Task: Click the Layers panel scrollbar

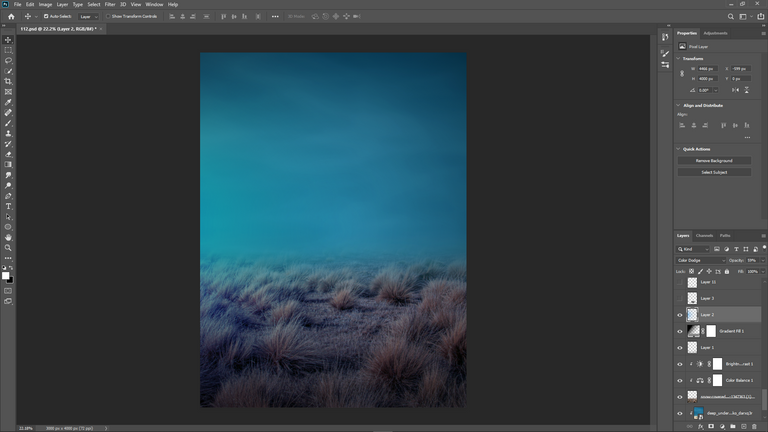Action: coord(765,399)
